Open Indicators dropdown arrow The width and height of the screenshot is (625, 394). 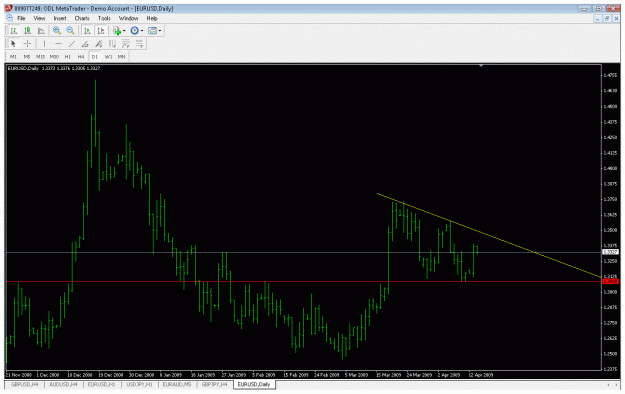124,31
